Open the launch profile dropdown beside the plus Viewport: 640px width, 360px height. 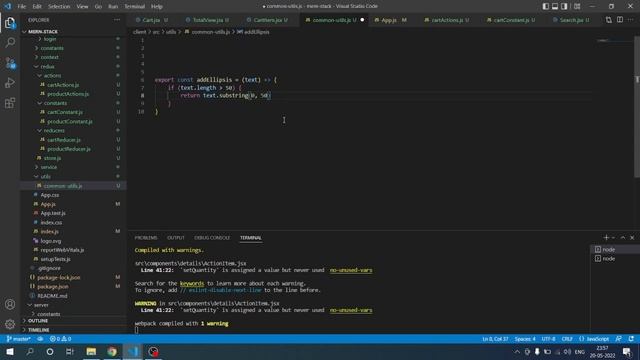click(x=613, y=238)
